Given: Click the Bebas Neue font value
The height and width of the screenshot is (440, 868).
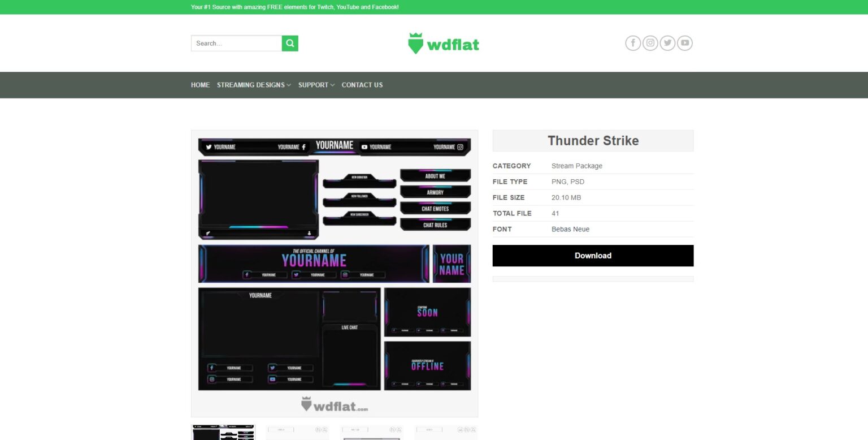Looking at the screenshot, I should pyautogui.click(x=570, y=230).
